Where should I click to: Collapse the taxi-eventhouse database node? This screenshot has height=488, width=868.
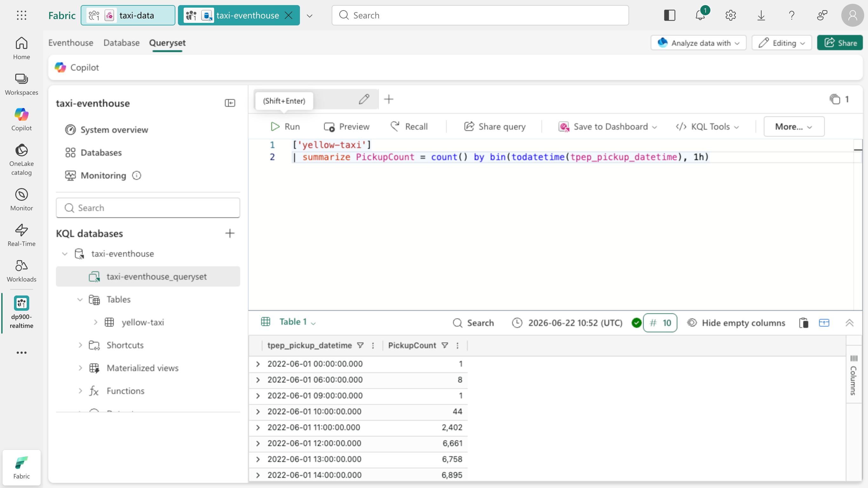point(65,254)
